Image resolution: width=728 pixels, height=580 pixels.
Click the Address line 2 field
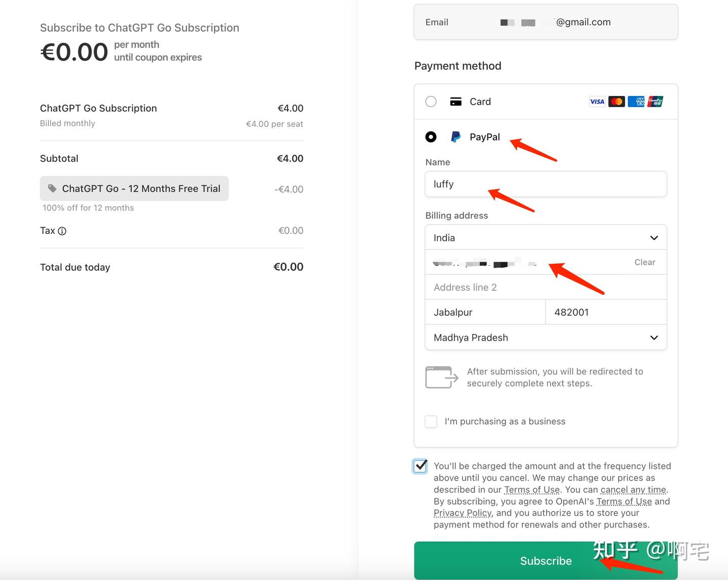(545, 287)
